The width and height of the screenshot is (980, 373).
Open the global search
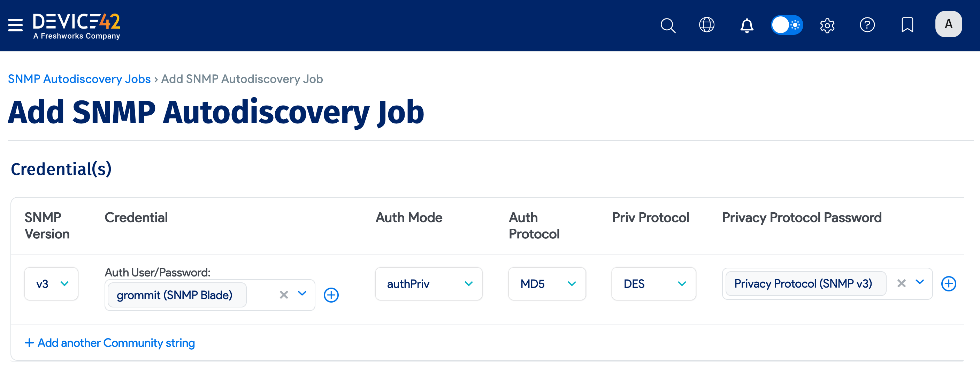pyautogui.click(x=668, y=25)
